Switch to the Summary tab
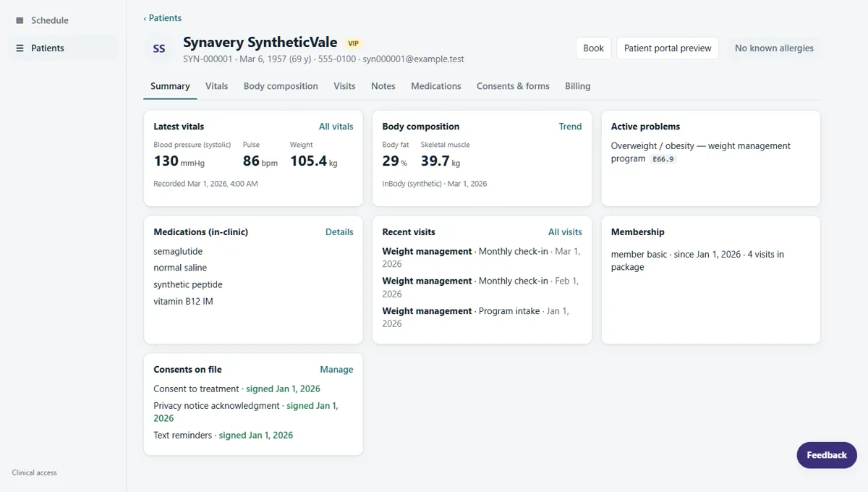This screenshot has width=868, height=492. pos(170,86)
